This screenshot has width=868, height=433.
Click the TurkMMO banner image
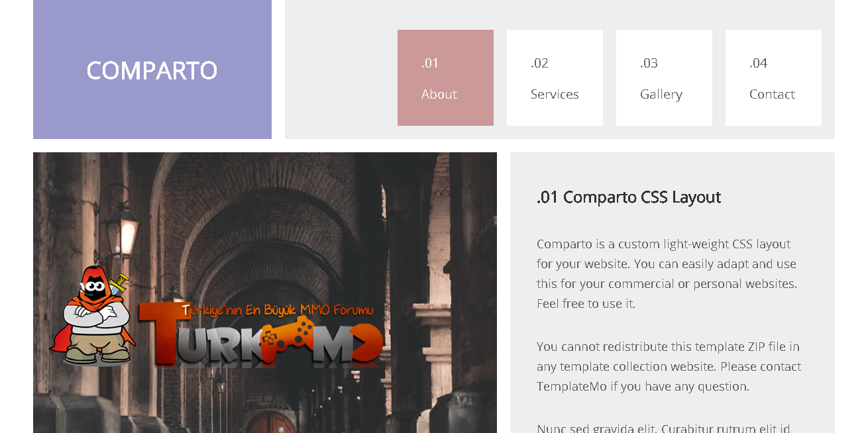click(265, 293)
